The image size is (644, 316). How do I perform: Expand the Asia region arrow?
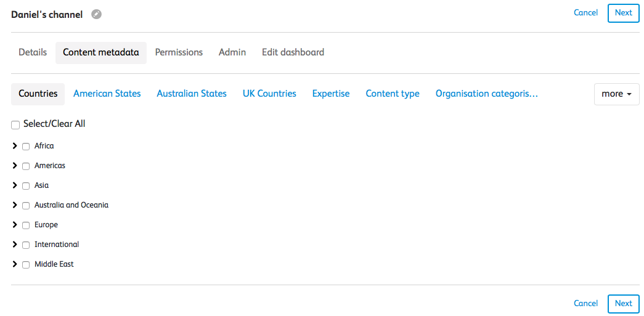pyautogui.click(x=15, y=185)
